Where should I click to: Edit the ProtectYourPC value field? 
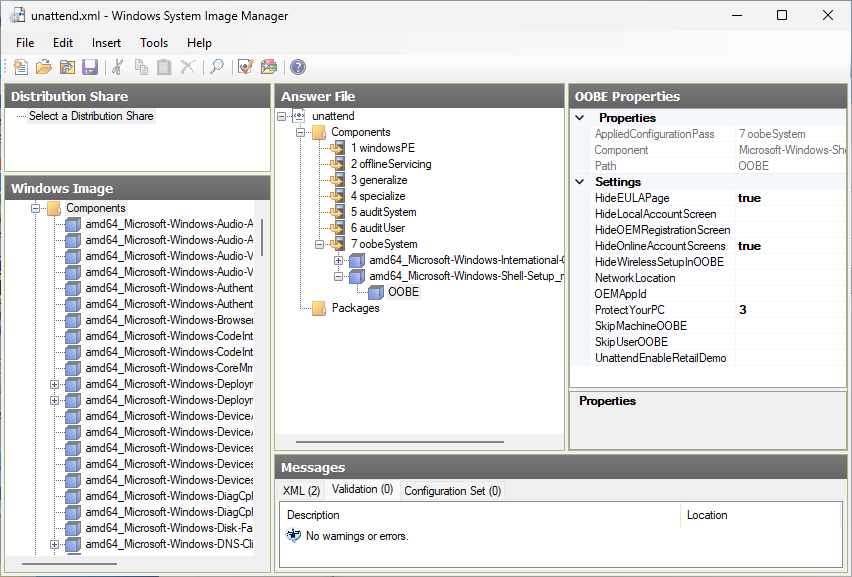pyautogui.click(x=791, y=310)
